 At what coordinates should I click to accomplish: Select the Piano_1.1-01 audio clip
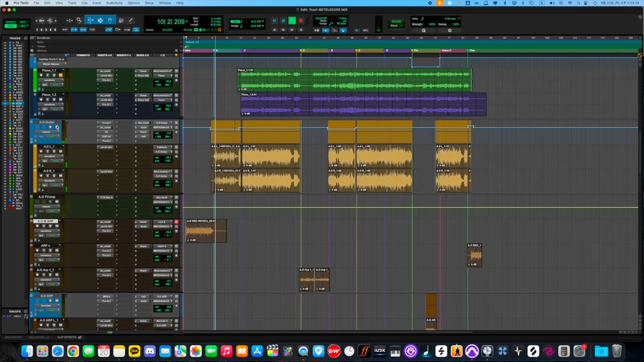click(354, 80)
